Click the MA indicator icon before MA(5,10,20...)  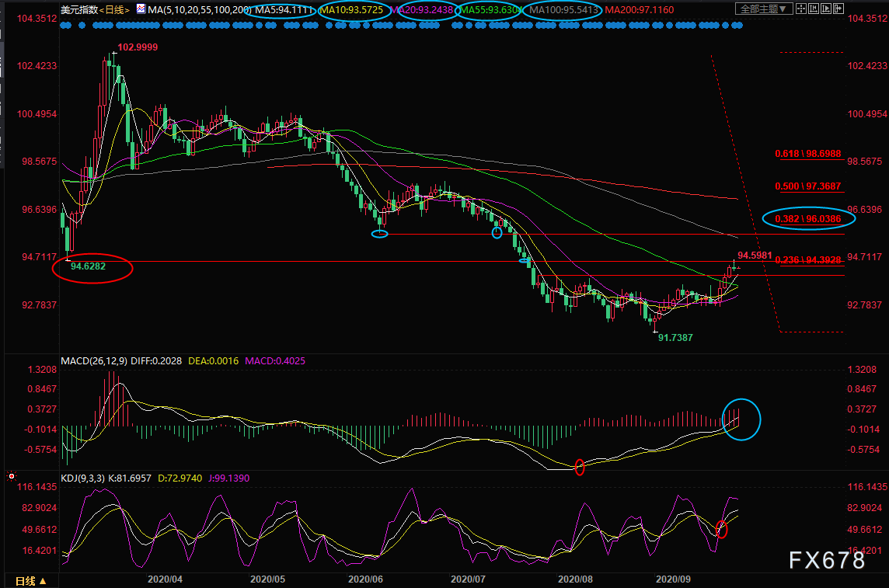pos(140,9)
